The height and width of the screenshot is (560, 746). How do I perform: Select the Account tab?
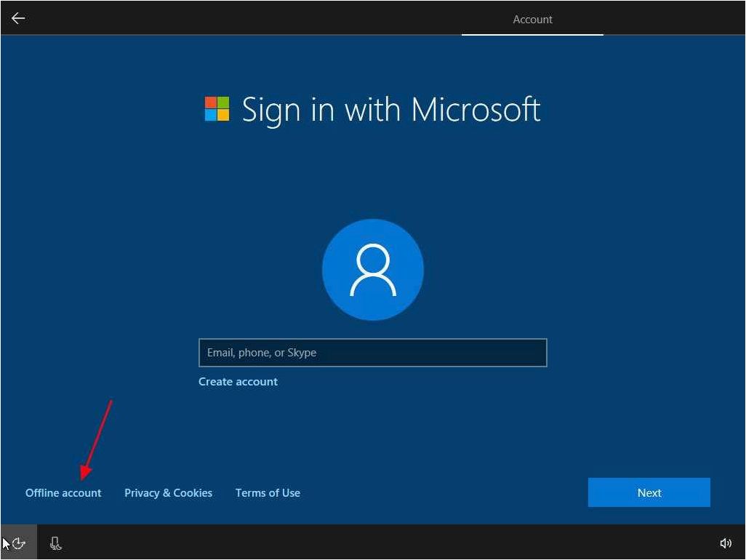tap(532, 20)
